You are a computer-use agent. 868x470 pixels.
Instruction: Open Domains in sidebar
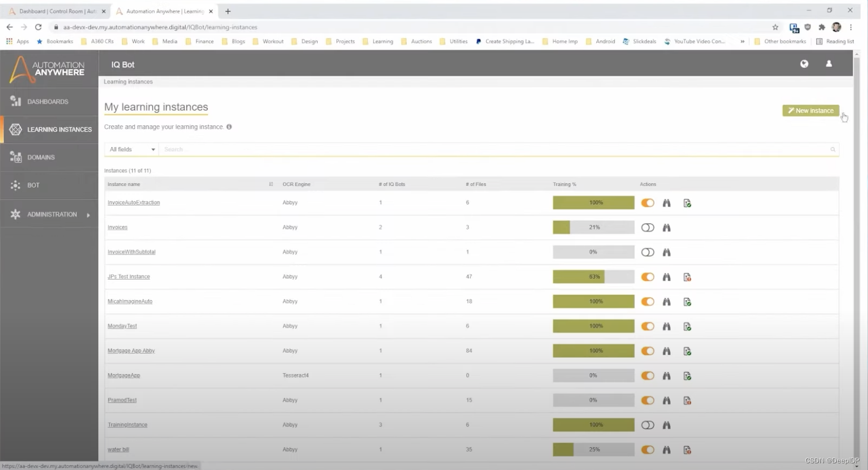click(x=49, y=158)
